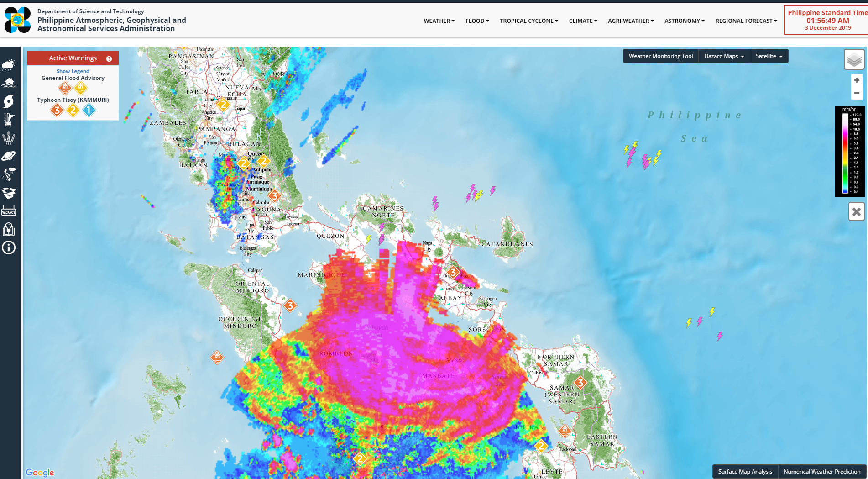This screenshot has width=868, height=479.
Task: Click the Active Warnings header
Action: coord(73,58)
